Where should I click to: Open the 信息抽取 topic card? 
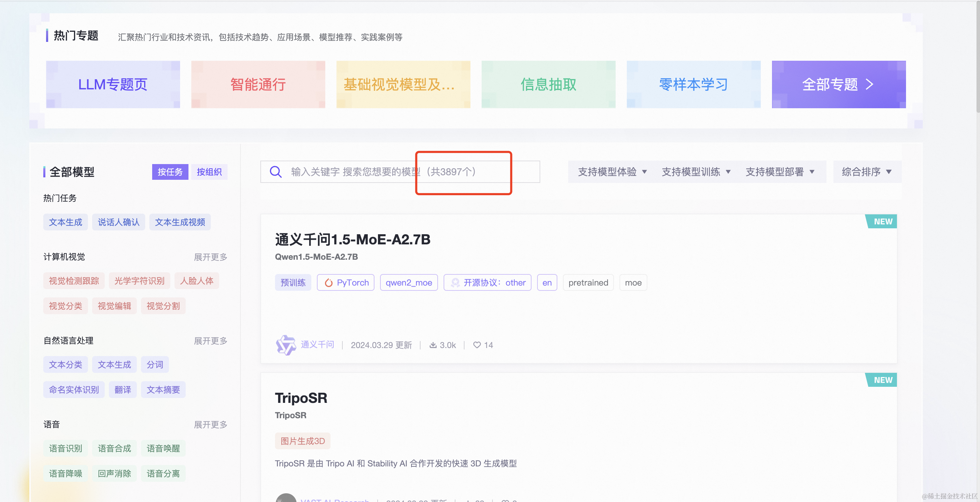pos(548,84)
